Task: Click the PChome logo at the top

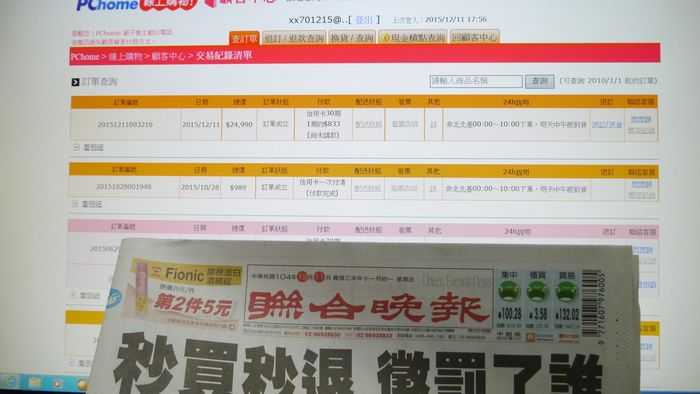Action: (x=107, y=5)
